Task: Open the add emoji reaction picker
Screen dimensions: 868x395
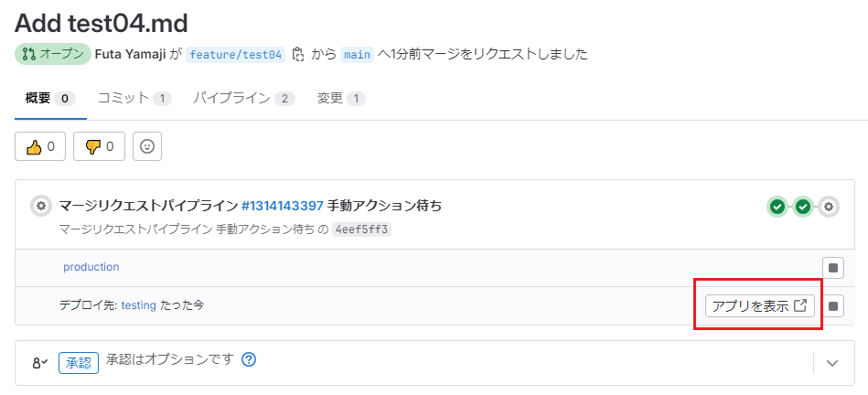Action: pos(147,146)
